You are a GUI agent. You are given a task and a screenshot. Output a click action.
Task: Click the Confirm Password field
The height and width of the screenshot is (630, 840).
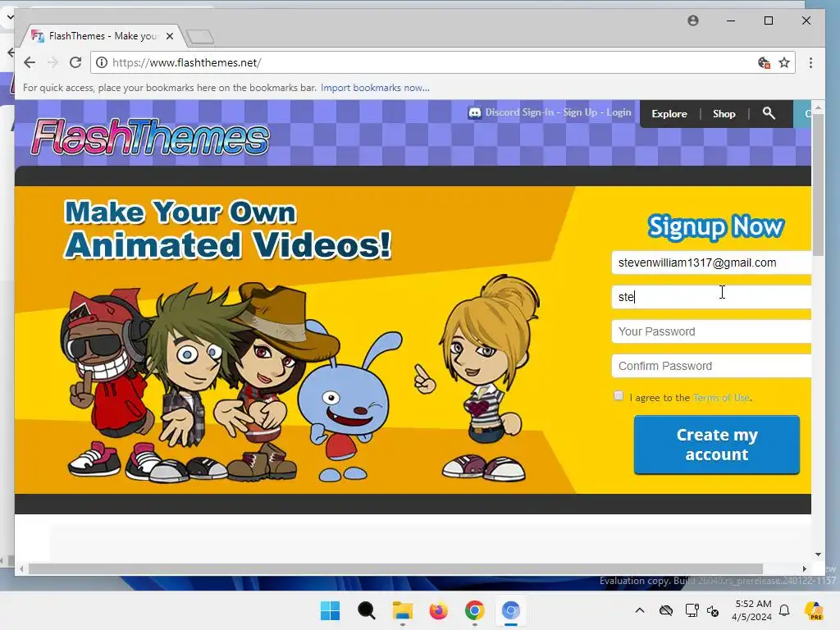(x=711, y=366)
